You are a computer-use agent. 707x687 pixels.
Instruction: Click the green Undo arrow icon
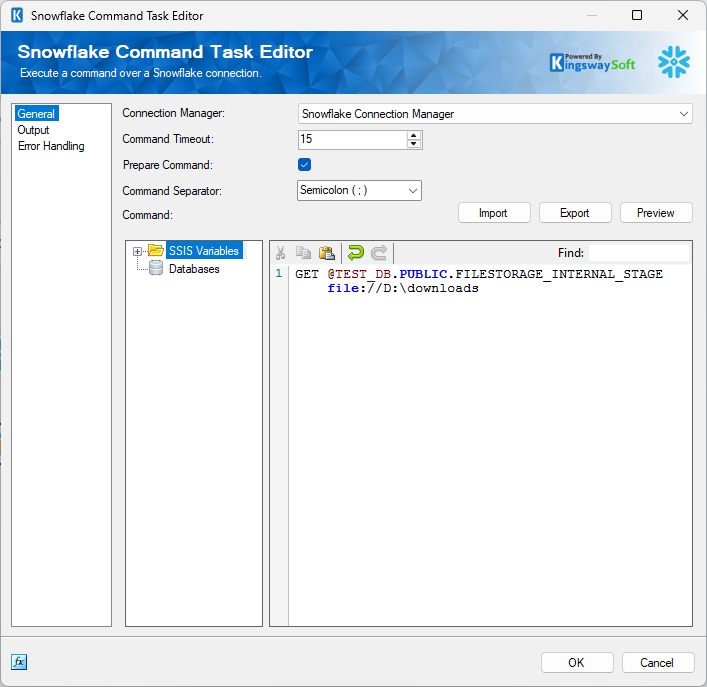(356, 252)
